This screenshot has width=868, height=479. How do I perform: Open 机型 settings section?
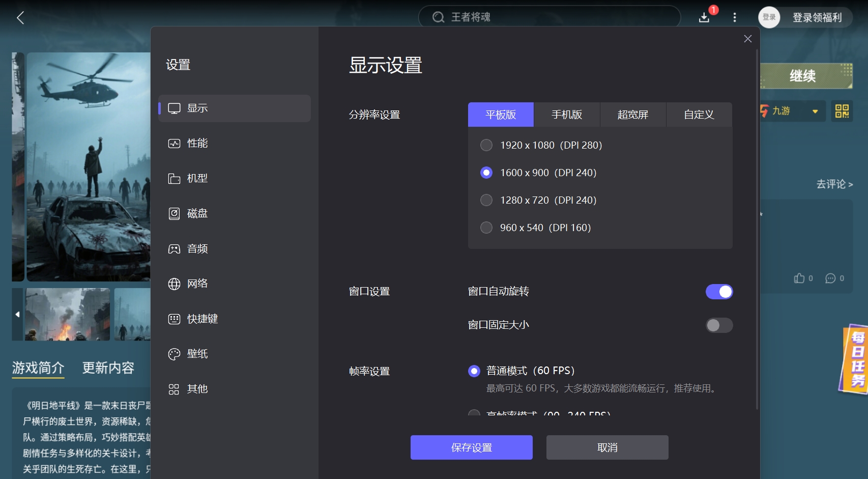[x=235, y=179]
